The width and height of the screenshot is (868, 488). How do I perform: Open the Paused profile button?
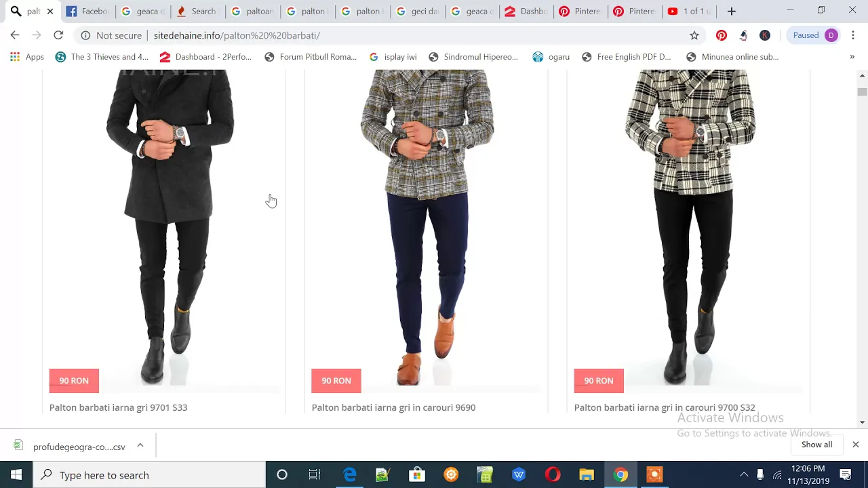tap(816, 35)
